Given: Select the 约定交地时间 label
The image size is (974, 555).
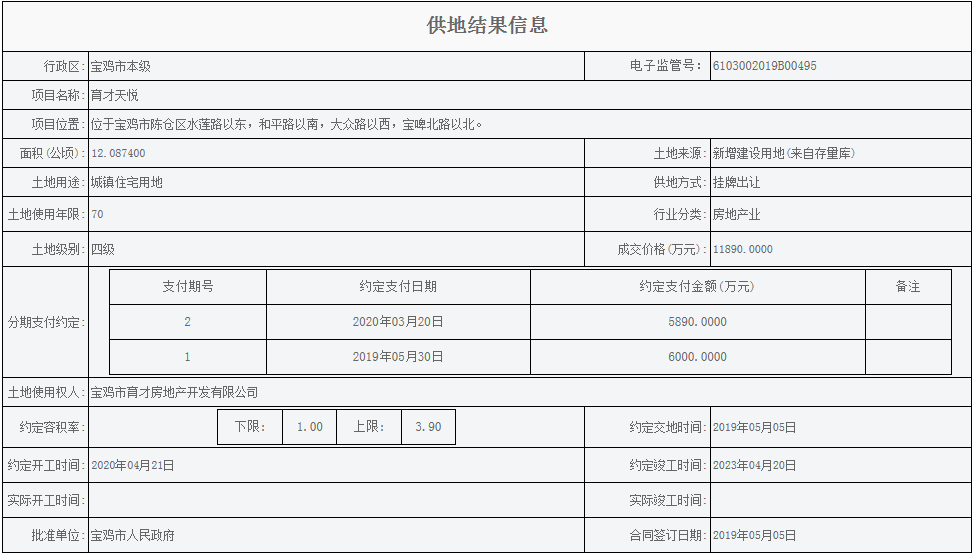Looking at the screenshot, I should pyautogui.click(x=668, y=428).
